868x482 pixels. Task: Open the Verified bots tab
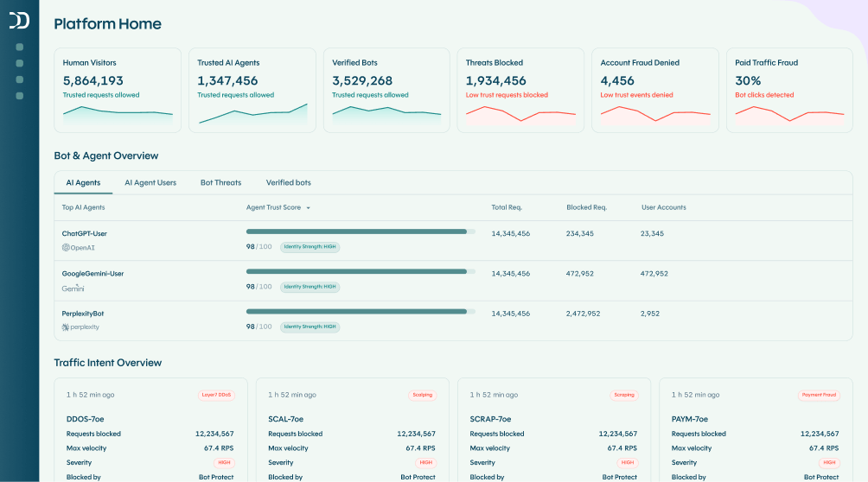[x=289, y=182]
